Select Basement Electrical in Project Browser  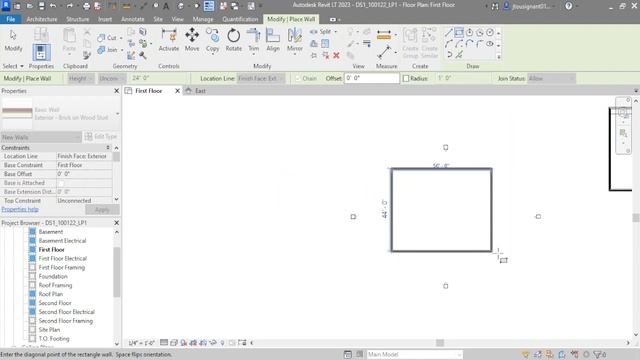(x=62, y=241)
